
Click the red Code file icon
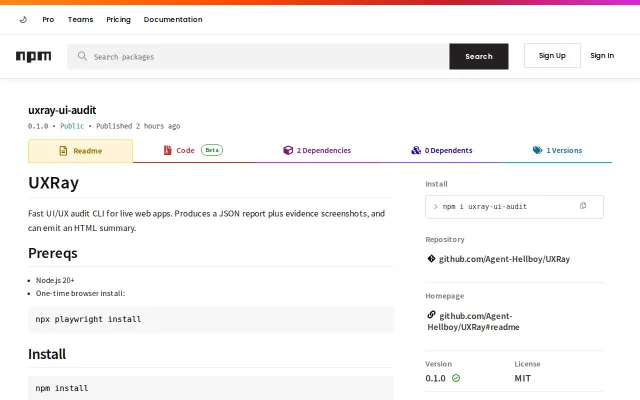[168, 150]
